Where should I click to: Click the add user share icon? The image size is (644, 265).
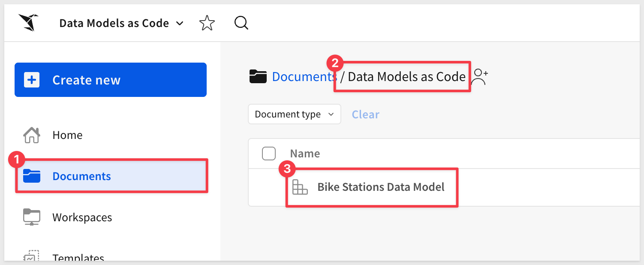(480, 77)
